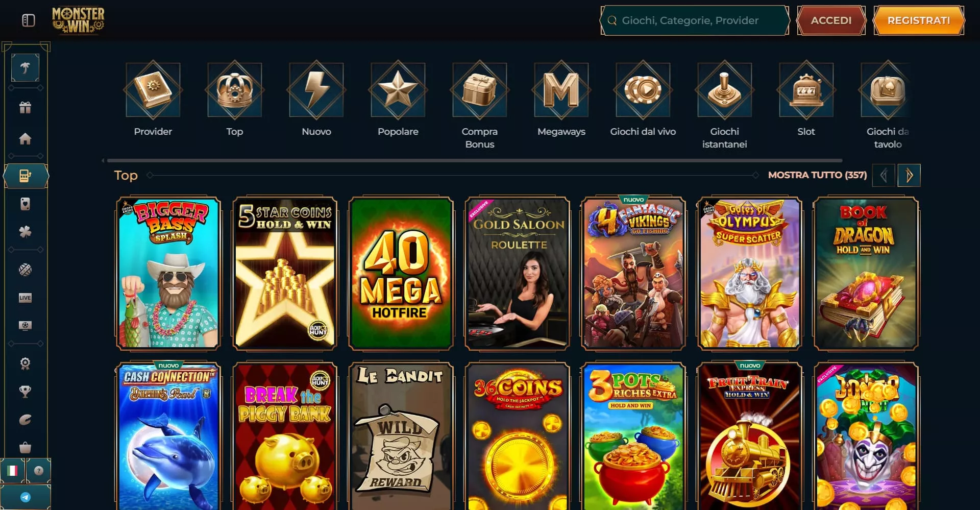This screenshot has height=510, width=980.
Task: Open the help question mark icon
Action: (39, 471)
